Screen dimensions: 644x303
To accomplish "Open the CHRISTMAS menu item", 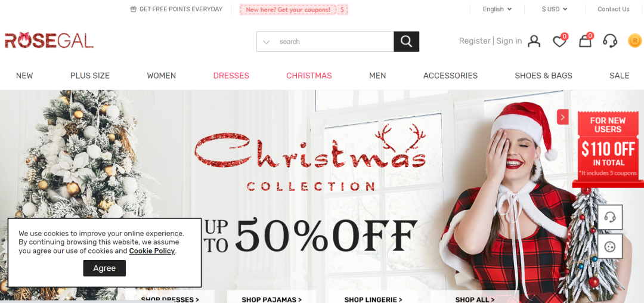I will click(309, 76).
